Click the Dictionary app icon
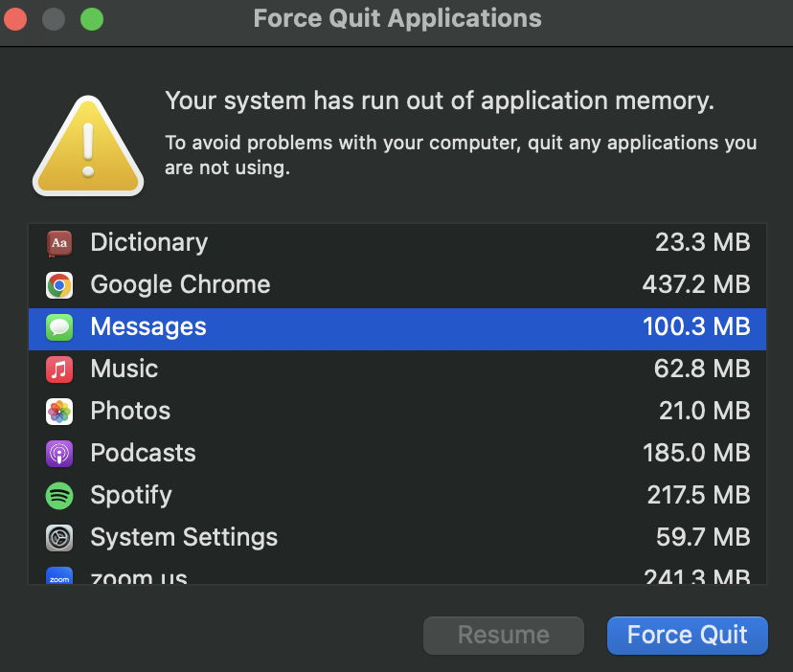793x672 pixels. 59,243
